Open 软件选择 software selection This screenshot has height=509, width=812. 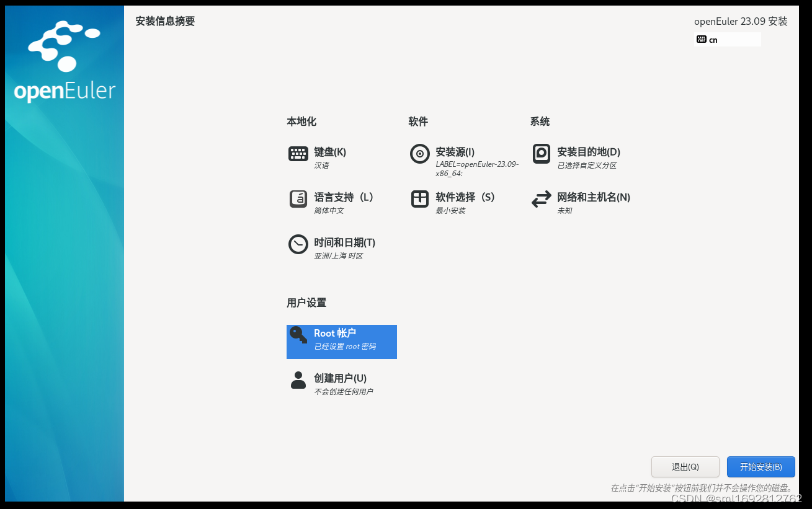[420, 199]
